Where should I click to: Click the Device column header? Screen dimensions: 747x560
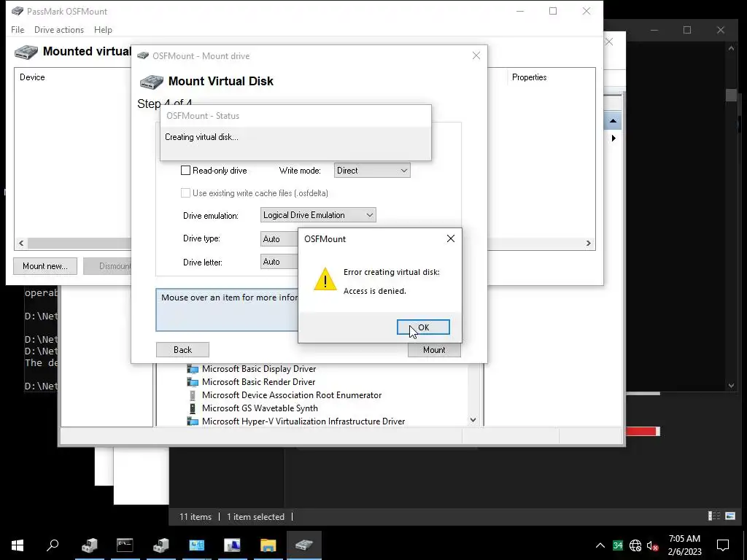point(32,77)
